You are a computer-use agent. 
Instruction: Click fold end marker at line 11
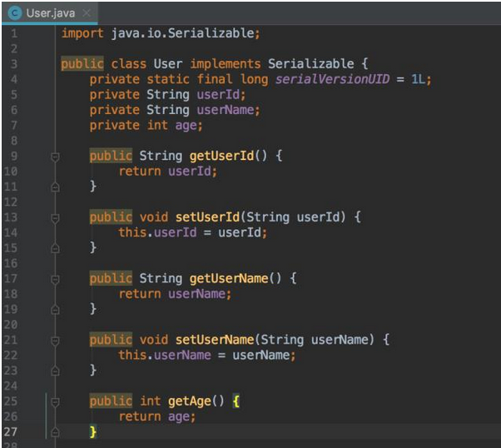55,187
